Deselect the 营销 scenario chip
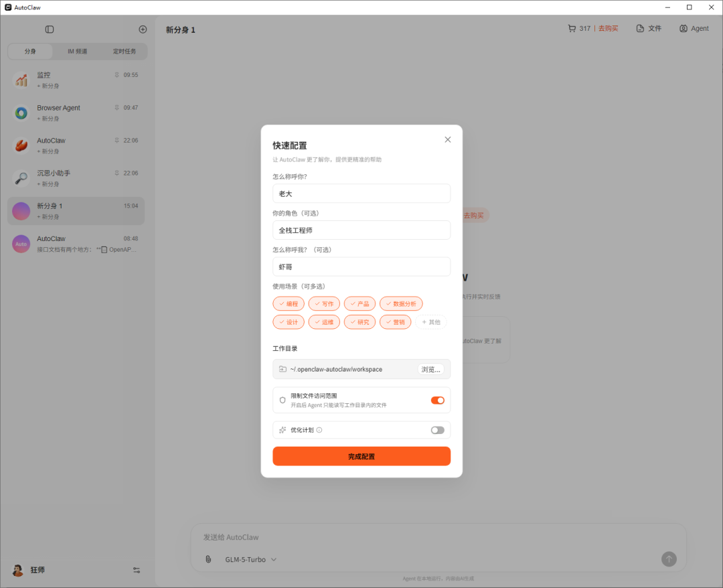 click(x=395, y=322)
